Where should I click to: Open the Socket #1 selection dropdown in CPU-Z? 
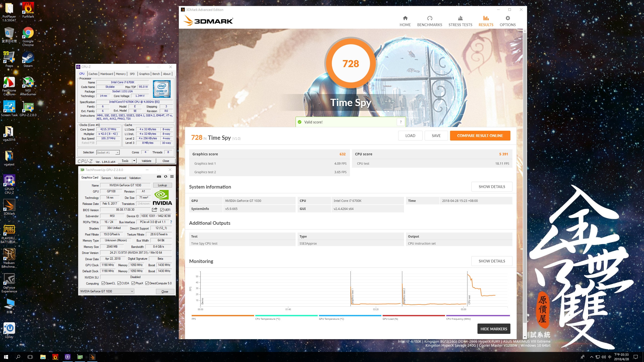pyautogui.click(x=108, y=153)
